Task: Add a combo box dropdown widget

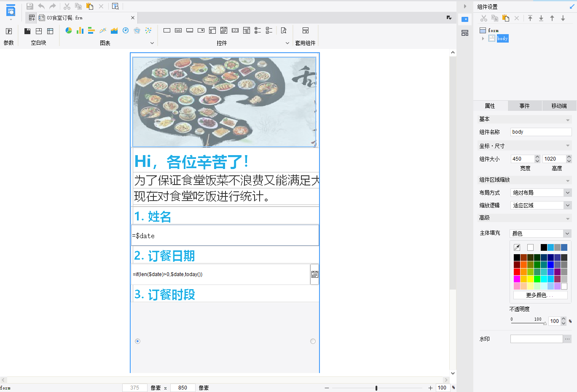Action: coord(201,30)
